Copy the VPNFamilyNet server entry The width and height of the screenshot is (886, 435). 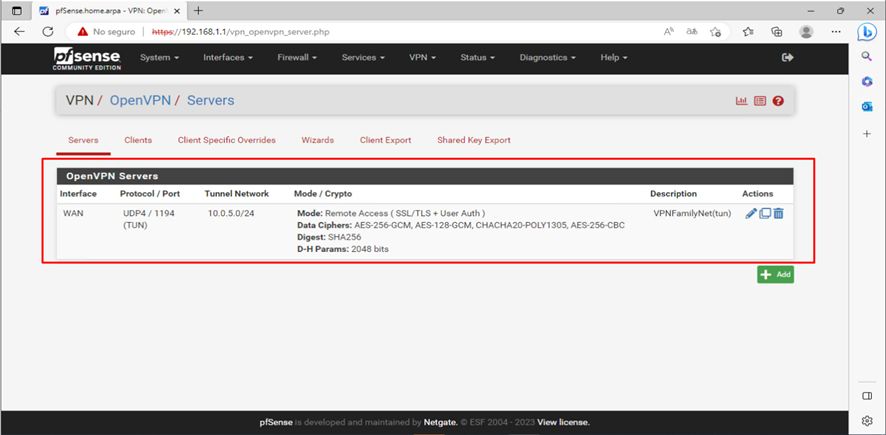tap(765, 214)
